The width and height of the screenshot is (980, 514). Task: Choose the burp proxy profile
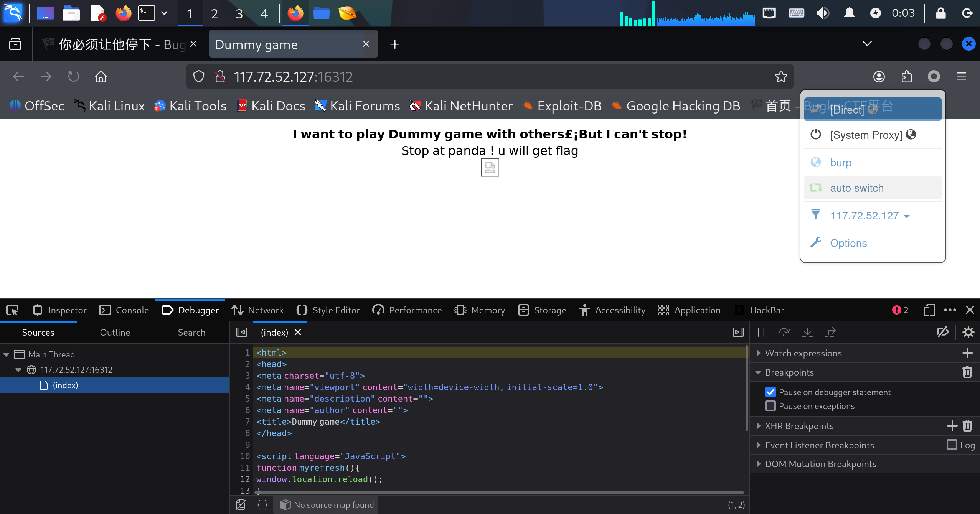tap(841, 163)
